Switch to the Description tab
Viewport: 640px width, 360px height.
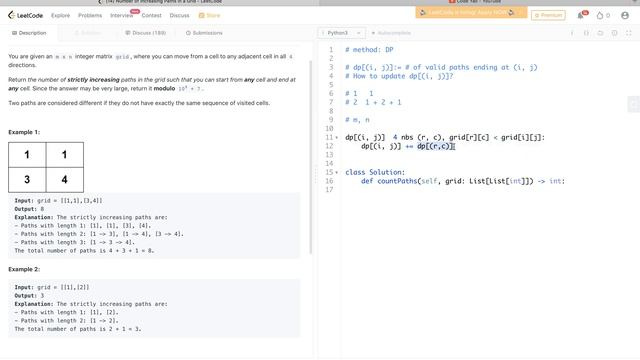(29, 33)
